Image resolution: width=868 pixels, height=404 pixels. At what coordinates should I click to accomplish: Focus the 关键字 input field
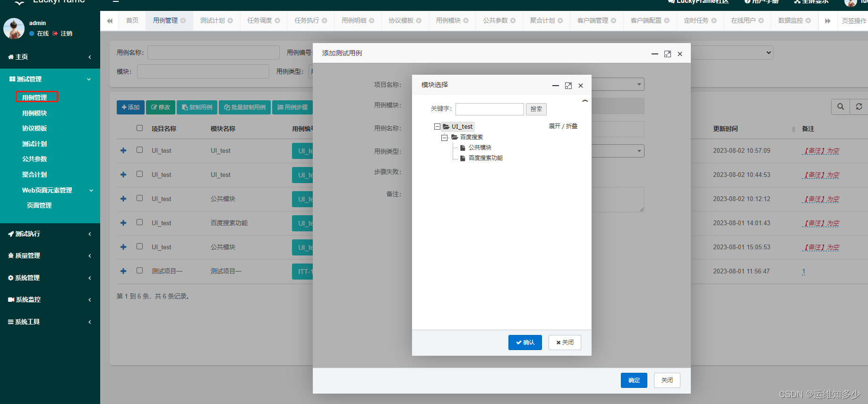coord(490,109)
